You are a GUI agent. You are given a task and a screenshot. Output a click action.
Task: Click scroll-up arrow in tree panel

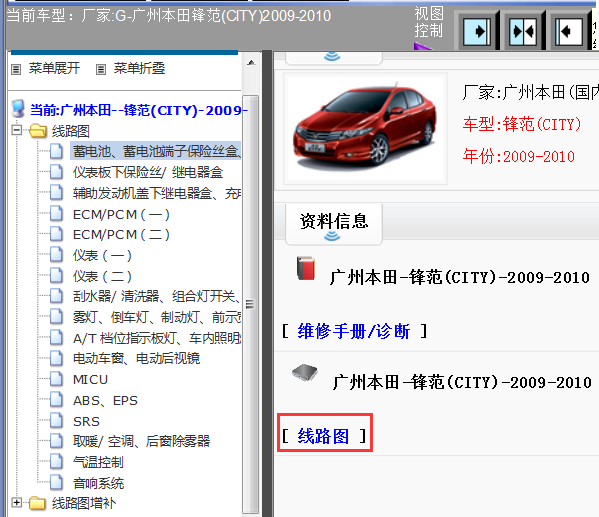[251, 62]
